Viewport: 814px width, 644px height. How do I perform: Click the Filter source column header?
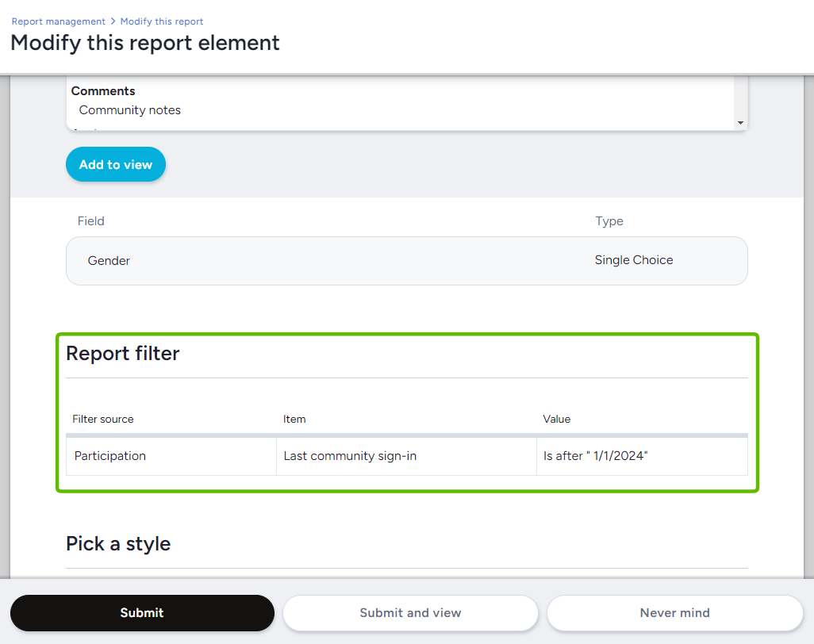(103, 419)
